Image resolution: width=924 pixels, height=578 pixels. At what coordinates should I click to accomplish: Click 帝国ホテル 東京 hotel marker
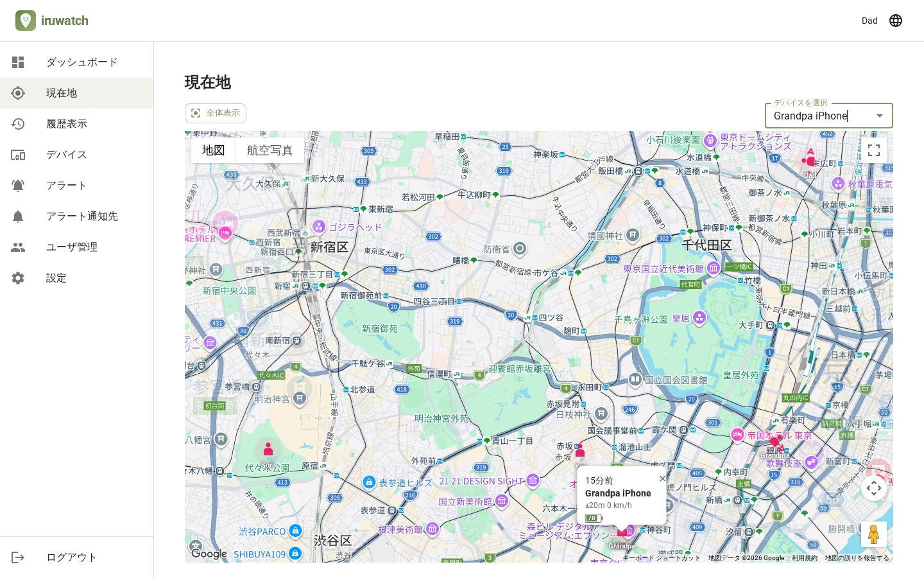point(737,435)
